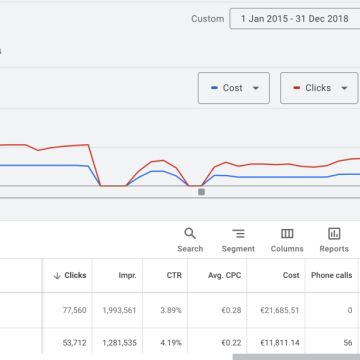Select the CTR value 3.89%

(171, 310)
